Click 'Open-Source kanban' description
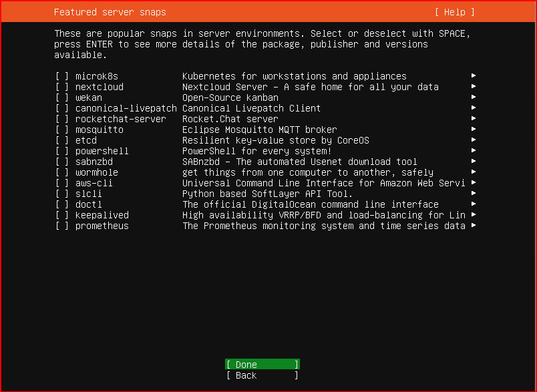537x392 pixels. click(x=230, y=97)
